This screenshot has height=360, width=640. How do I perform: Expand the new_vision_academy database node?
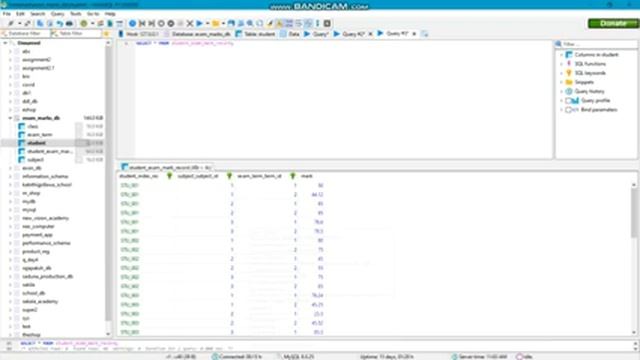click(x=10, y=218)
